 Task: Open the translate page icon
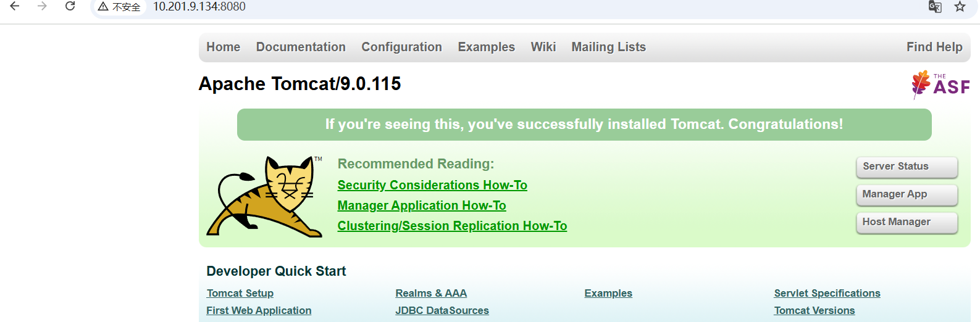pos(935,7)
